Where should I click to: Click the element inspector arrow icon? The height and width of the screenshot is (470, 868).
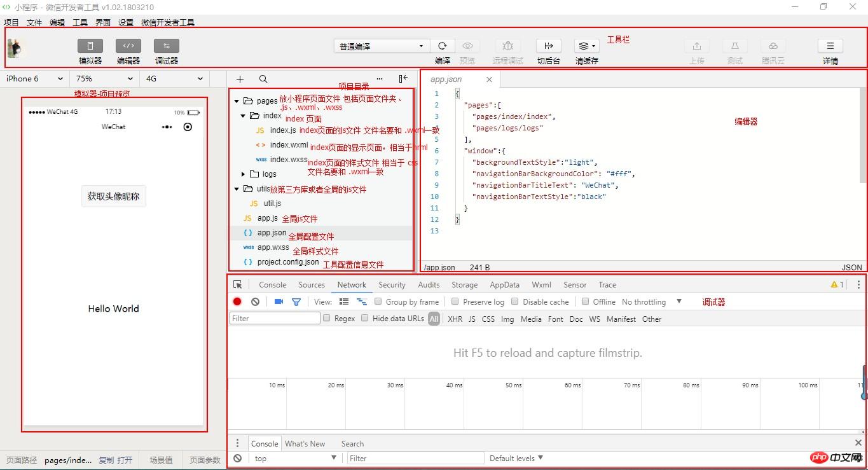point(238,285)
